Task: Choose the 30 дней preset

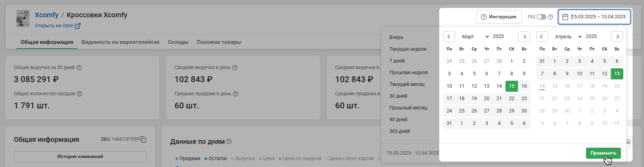Action: [398, 96]
